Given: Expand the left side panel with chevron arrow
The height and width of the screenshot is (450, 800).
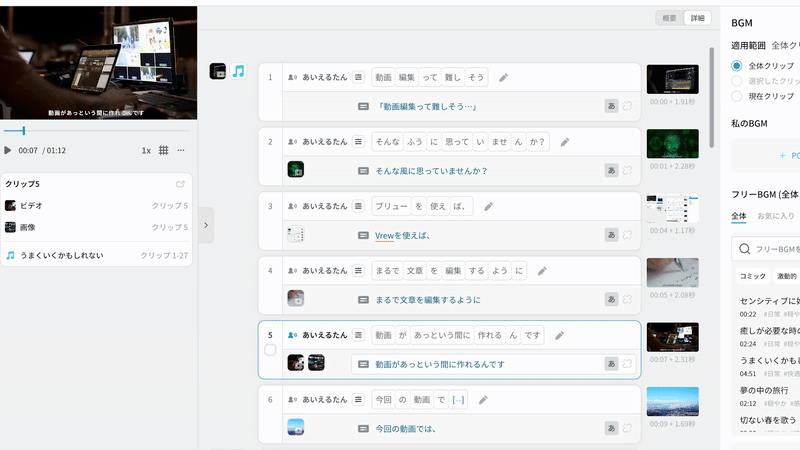Looking at the screenshot, I should (x=206, y=225).
